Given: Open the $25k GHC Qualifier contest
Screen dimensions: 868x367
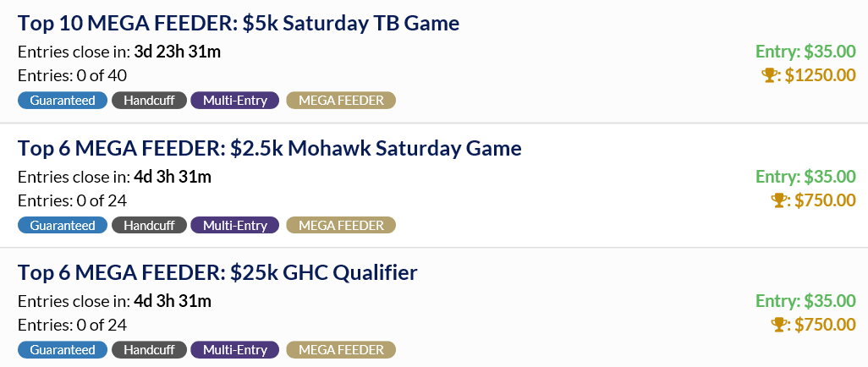Looking at the screenshot, I should (217, 273).
